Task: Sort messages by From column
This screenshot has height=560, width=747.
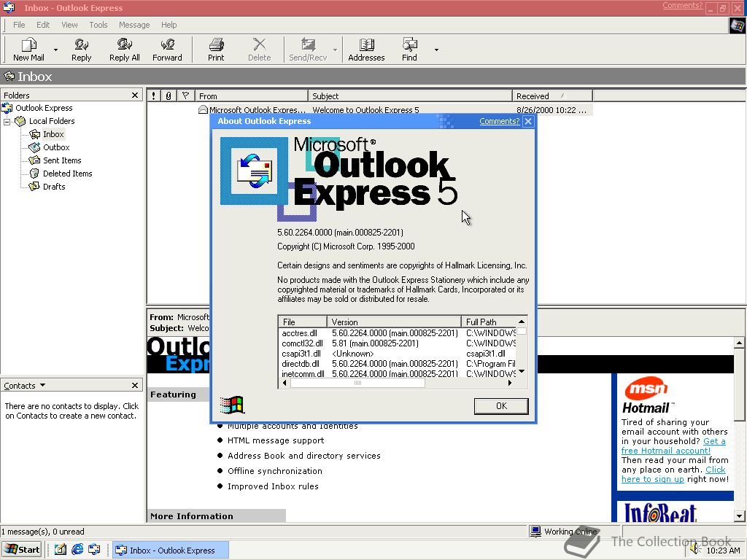Action: [x=251, y=96]
